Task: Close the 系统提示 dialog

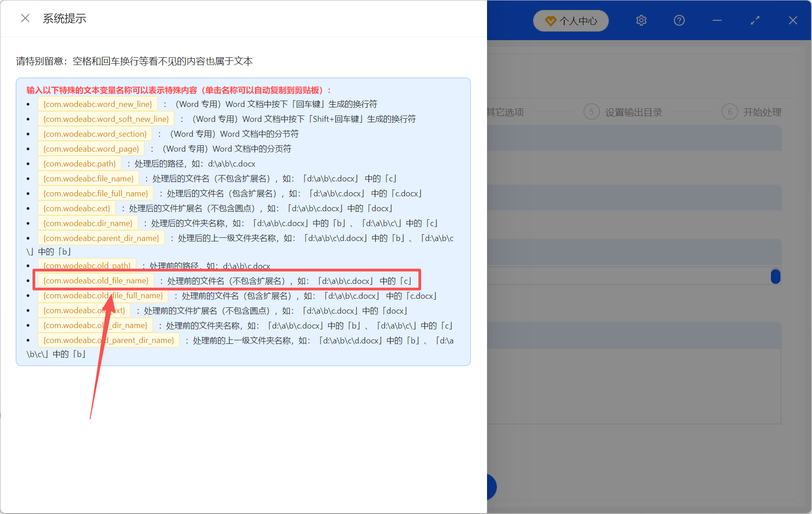Action: 25,18
